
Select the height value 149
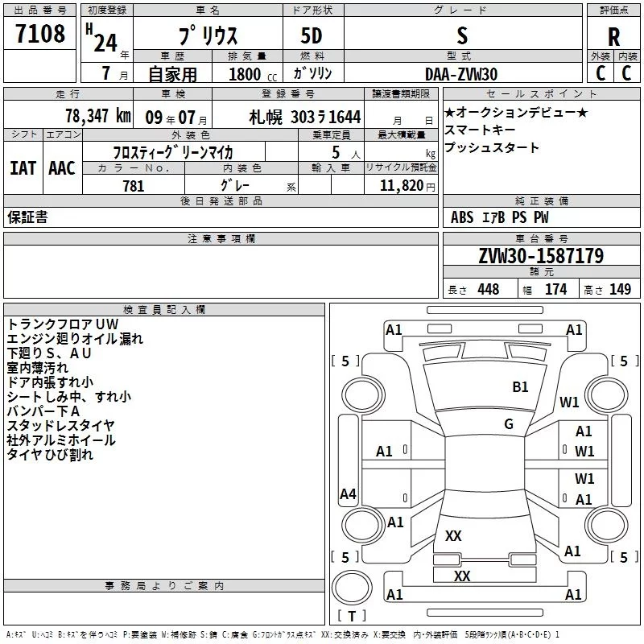click(x=620, y=289)
